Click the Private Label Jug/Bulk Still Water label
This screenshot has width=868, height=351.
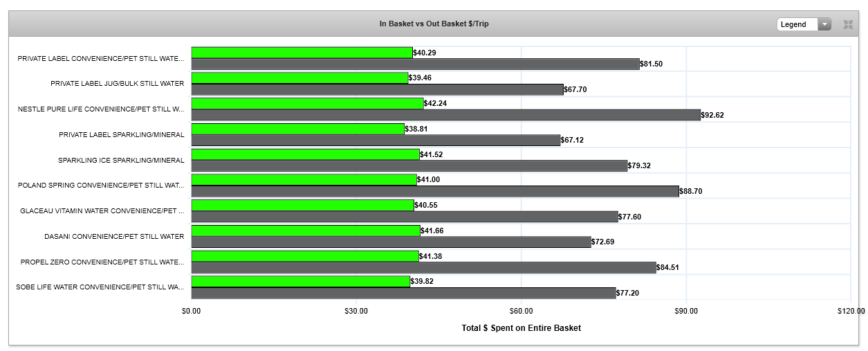(x=117, y=84)
